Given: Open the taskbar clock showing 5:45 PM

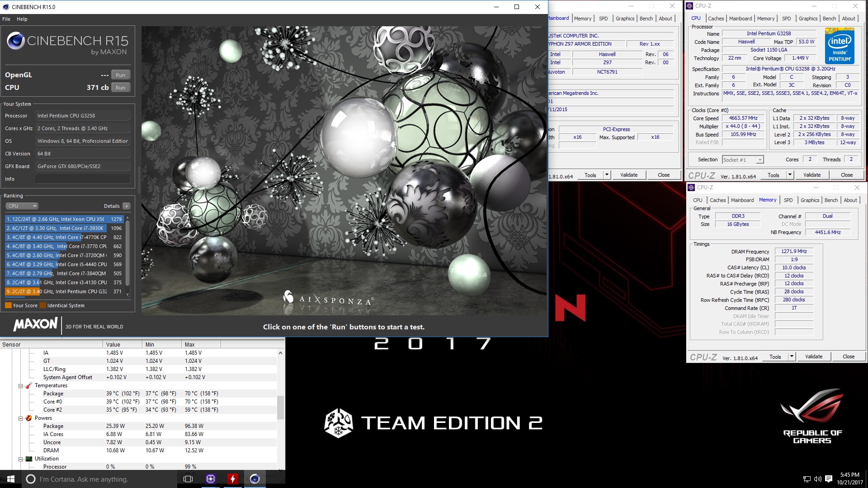Looking at the screenshot, I should pyautogui.click(x=850, y=479).
